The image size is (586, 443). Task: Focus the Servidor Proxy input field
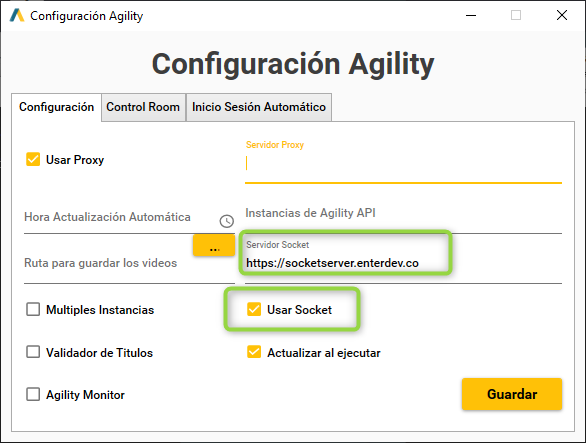[x=403, y=164]
